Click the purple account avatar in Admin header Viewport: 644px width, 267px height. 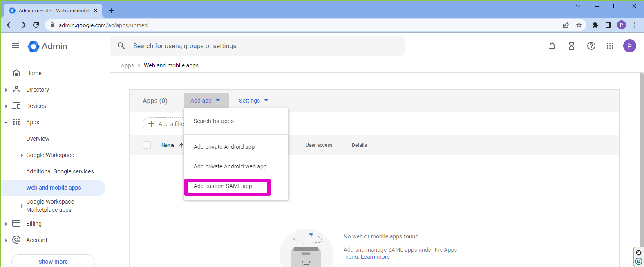[x=629, y=46]
